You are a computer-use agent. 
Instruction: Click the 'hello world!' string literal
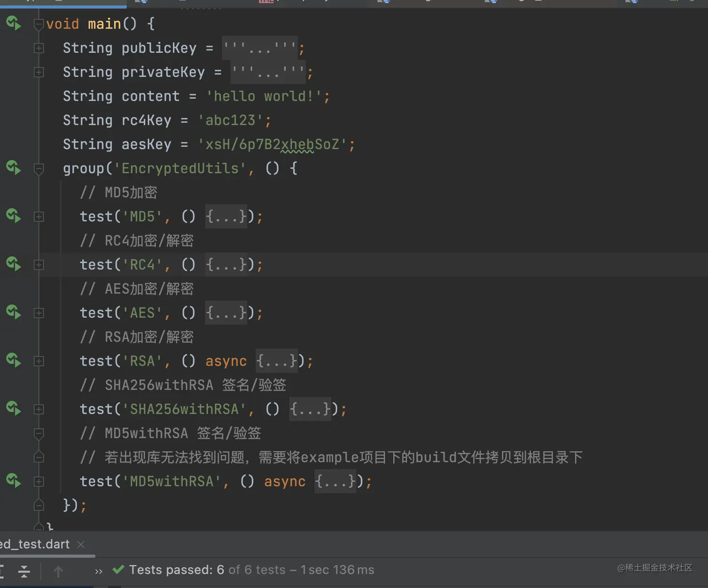click(x=264, y=96)
